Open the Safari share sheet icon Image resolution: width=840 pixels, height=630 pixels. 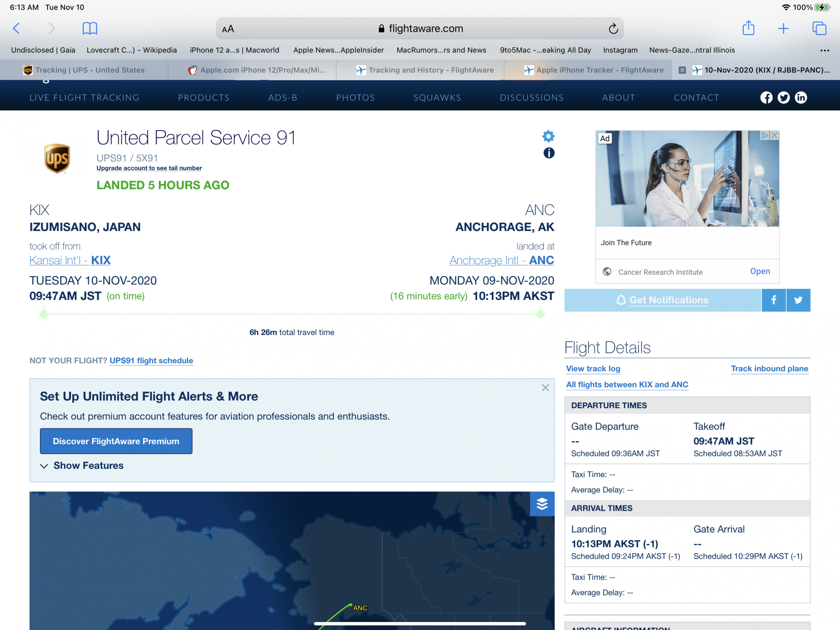(748, 28)
